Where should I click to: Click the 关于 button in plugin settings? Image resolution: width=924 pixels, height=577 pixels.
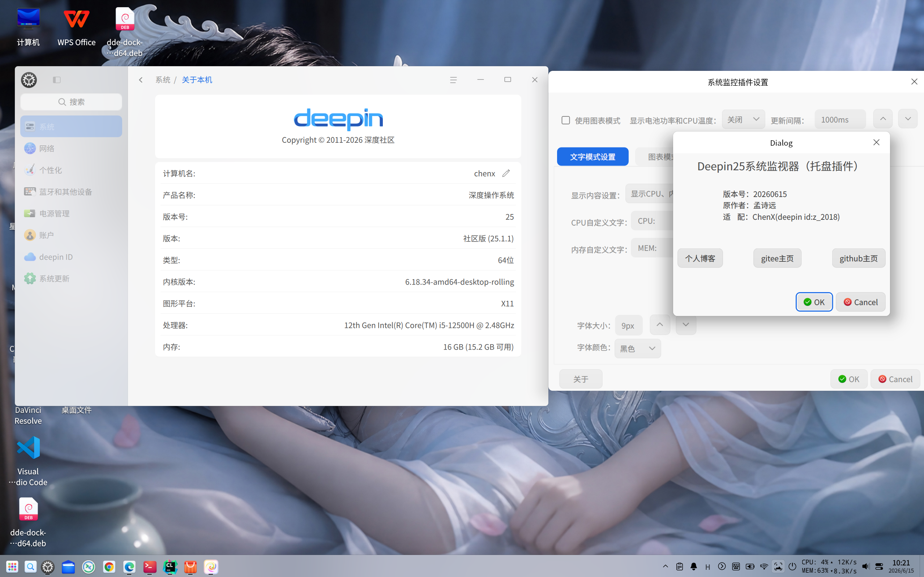pos(581,379)
